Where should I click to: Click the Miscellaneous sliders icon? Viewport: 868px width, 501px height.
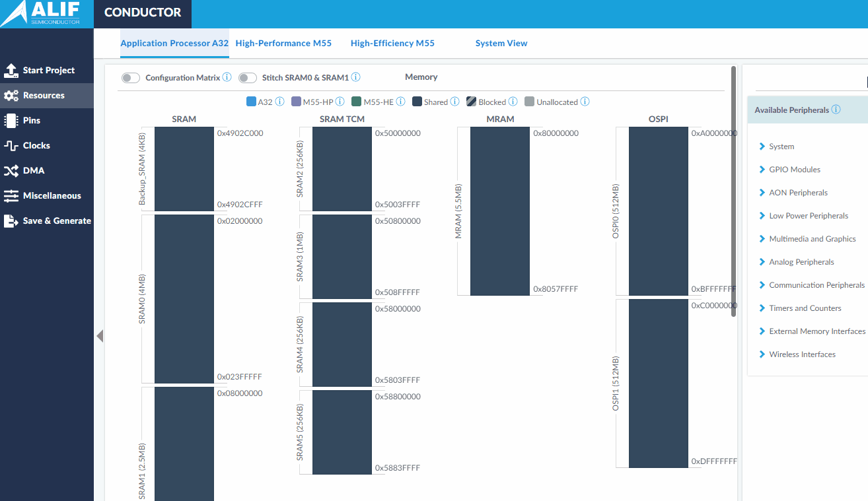point(11,196)
